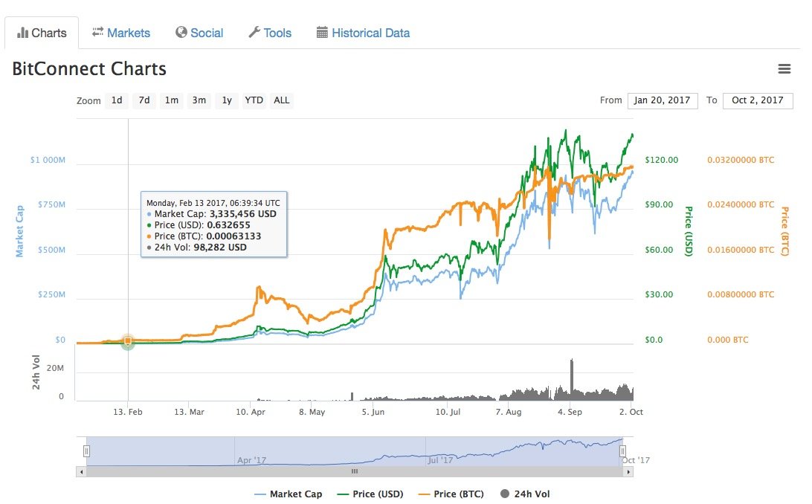Set zoom range to 3m
812x504 pixels.
tap(199, 100)
